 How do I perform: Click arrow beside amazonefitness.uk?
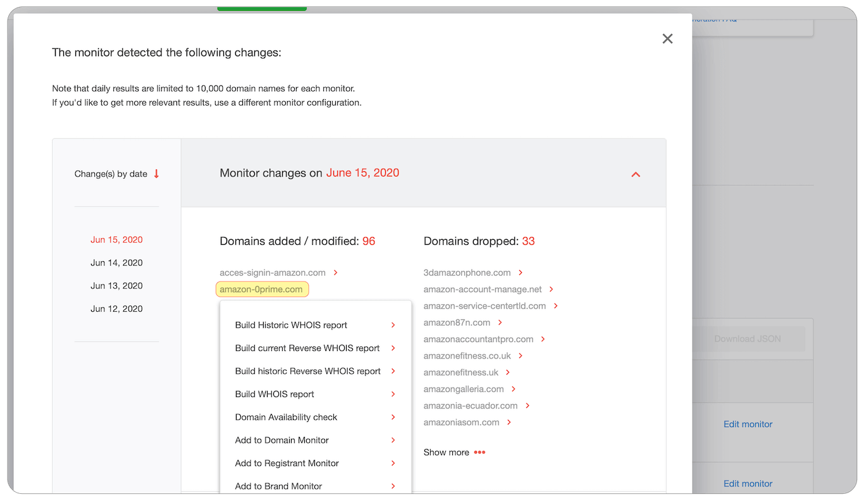pyautogui.click(x=508, y=372)
